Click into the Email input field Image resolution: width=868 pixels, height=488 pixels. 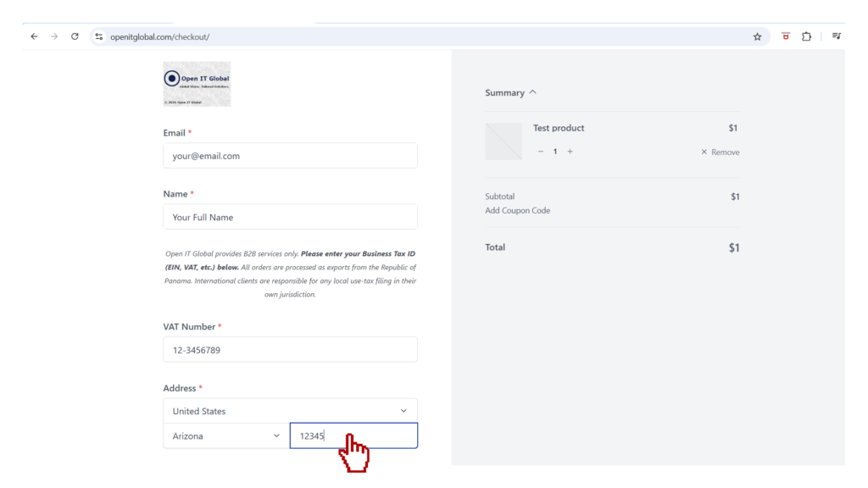click(x=290, y=156)
